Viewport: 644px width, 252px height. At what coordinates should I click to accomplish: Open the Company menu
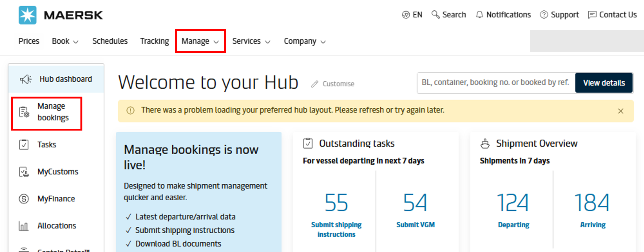(305, 41)
